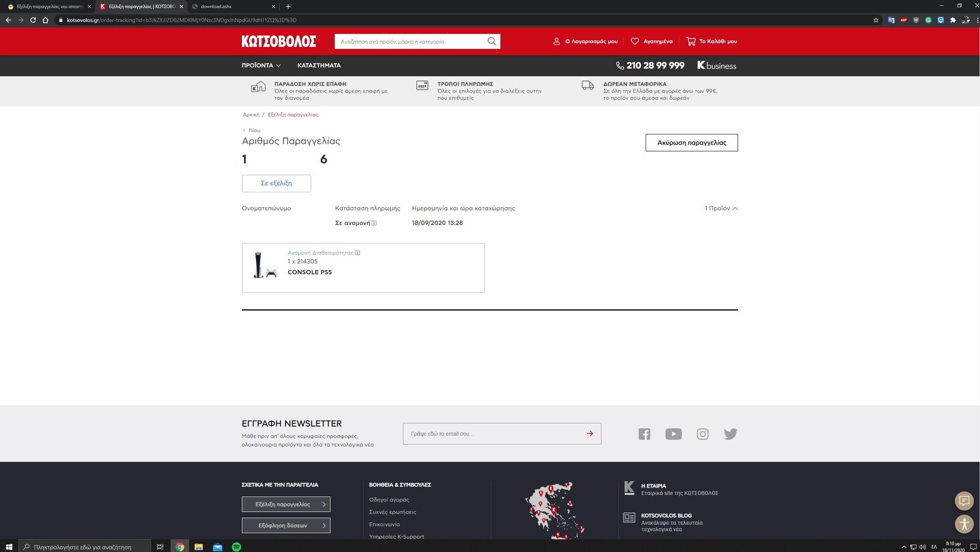Viewport: 980px width, 552px height.
Task: Collapse the 1 Προϊόν expander
Action: click(721, 208)
